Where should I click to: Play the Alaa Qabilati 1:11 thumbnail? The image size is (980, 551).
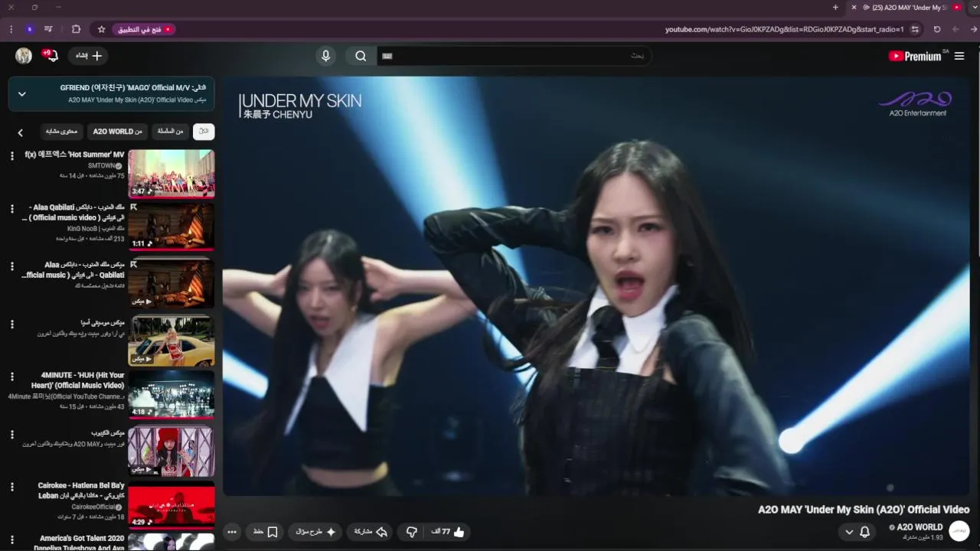[171, 226]
